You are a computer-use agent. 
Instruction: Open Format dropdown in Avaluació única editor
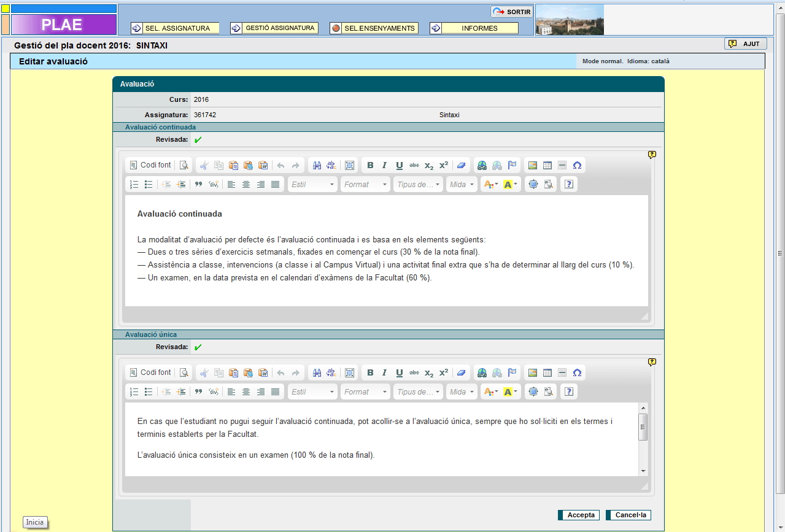tap(366, 391)
